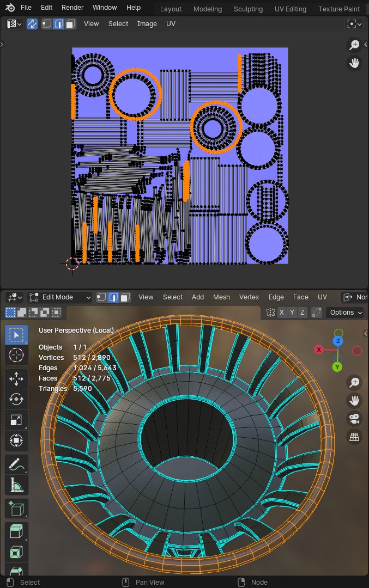Open UV editor type dropdown
Viewport: 369px width, 588px height.
(14, 24)
